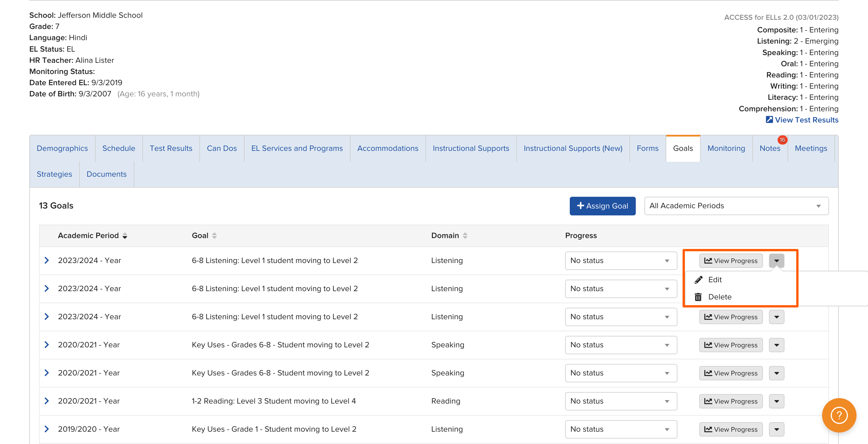Expand the first 2023/2024 Listening goal row
The image size is (868, 444).
tap(47, 260)
